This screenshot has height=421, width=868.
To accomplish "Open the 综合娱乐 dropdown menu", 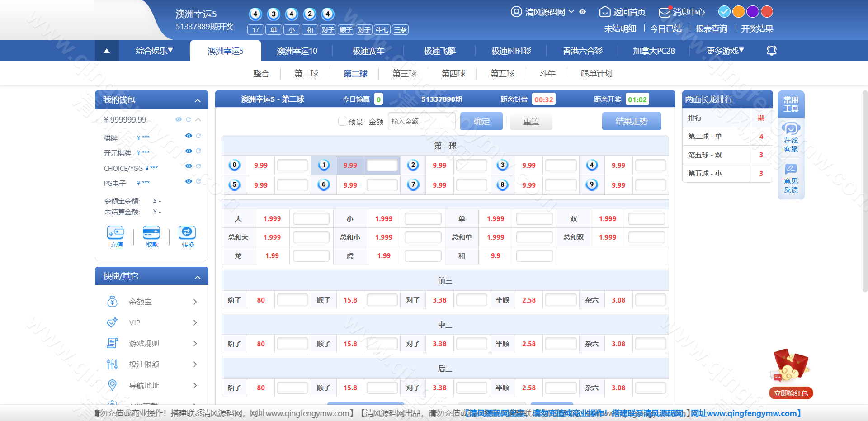I will pos(154,51).
